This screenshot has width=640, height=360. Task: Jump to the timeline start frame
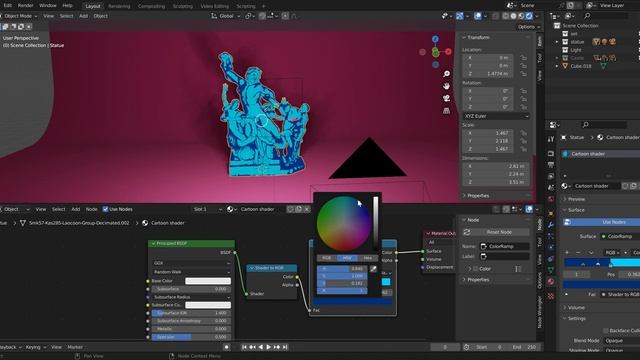point(244,347)
